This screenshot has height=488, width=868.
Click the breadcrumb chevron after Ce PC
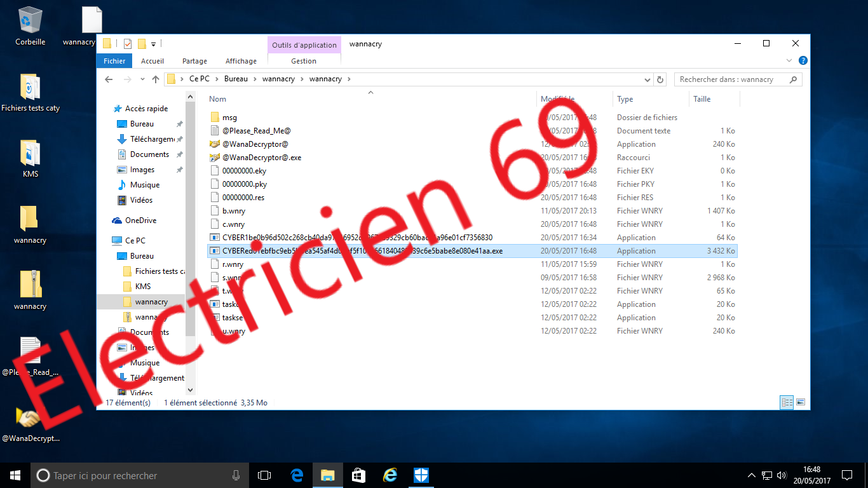point(217,79)
